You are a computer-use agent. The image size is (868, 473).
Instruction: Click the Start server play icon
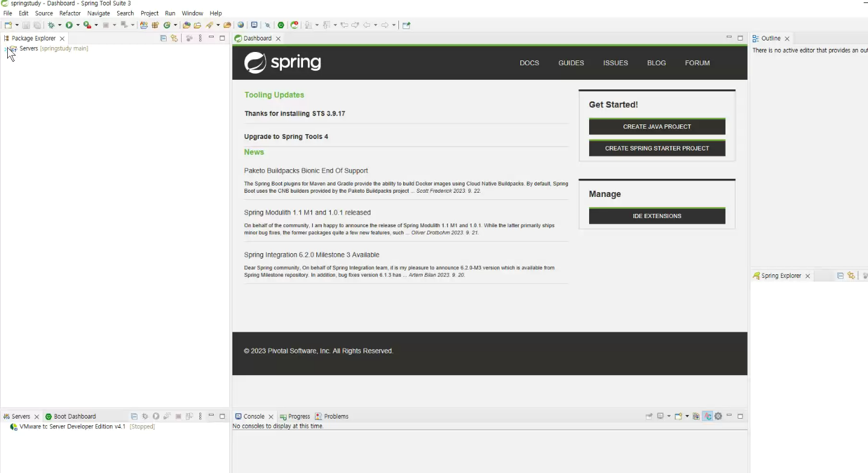tap(156, 416)
